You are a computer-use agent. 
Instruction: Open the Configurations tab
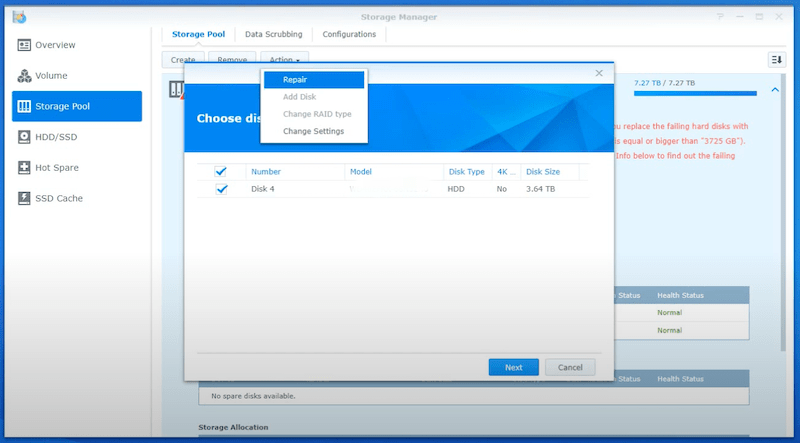tap(349, 34)
